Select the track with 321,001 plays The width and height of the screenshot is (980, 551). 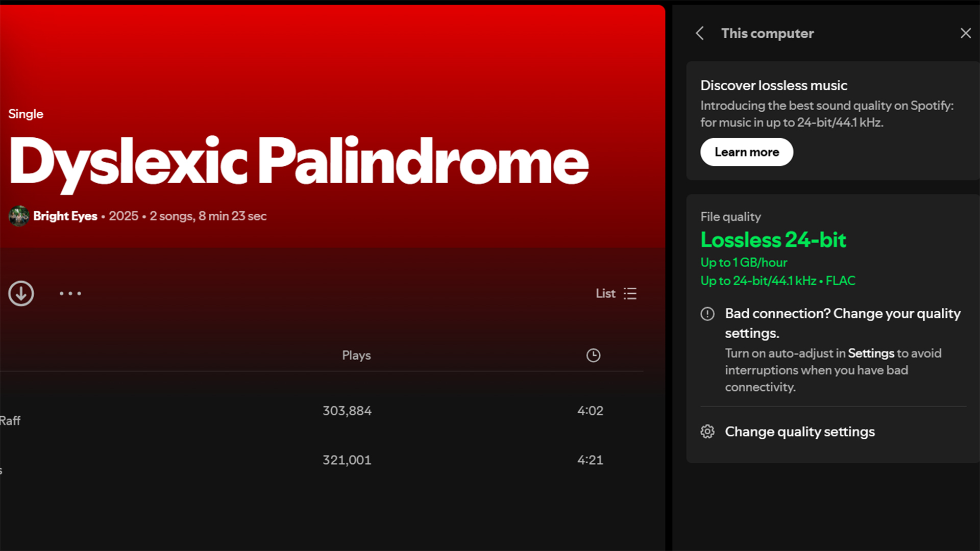(347, 460)
